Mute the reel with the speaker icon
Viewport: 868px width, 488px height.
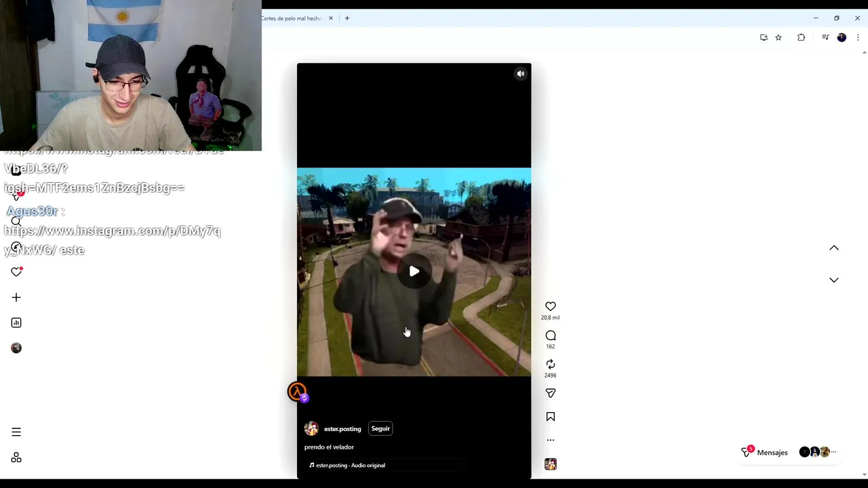click(x=521, y=74)
